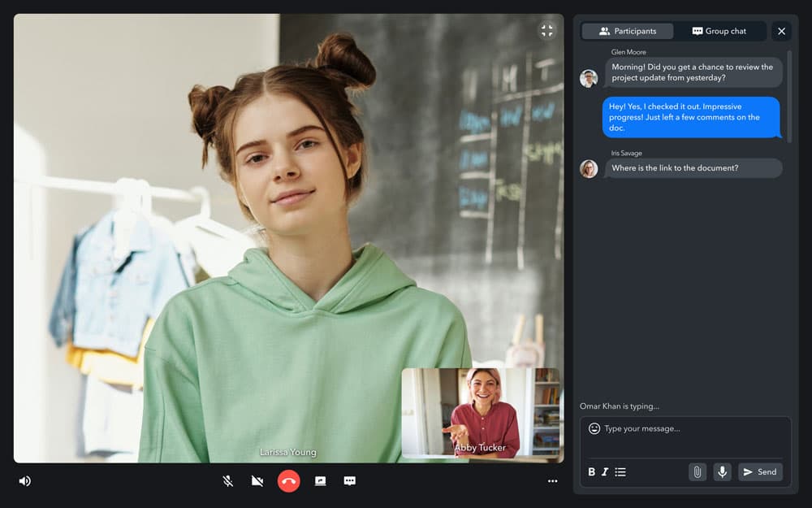Send your typed message

pyautogui.click(x=760, y=471)
